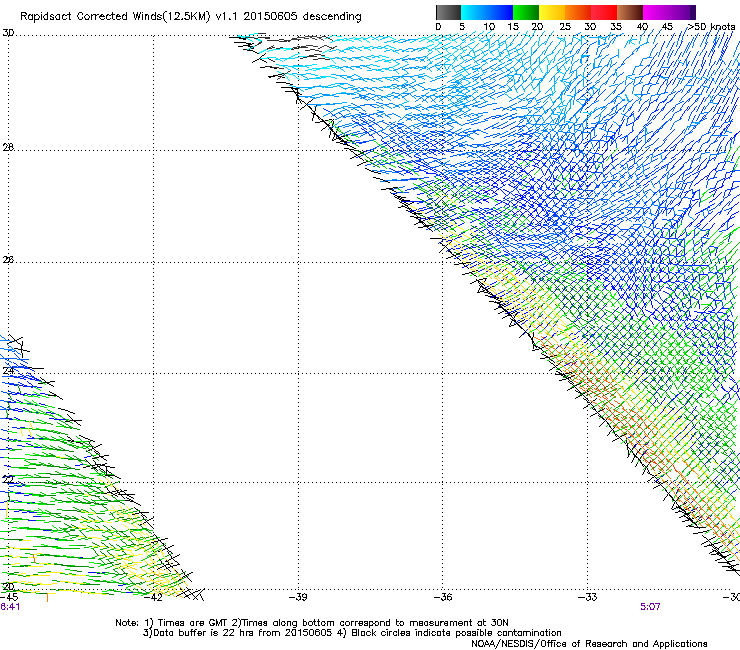Viewport: 740px width, 650px height.
Task: Click the gray 0-5 knots legend swatch
Action: pyautogui.click(x=448, y=12)
